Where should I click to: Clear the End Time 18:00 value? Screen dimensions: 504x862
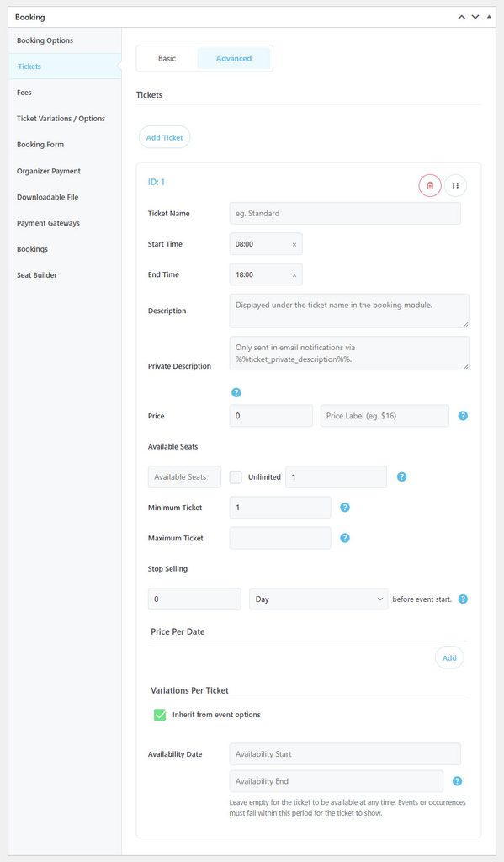point(294,275)
